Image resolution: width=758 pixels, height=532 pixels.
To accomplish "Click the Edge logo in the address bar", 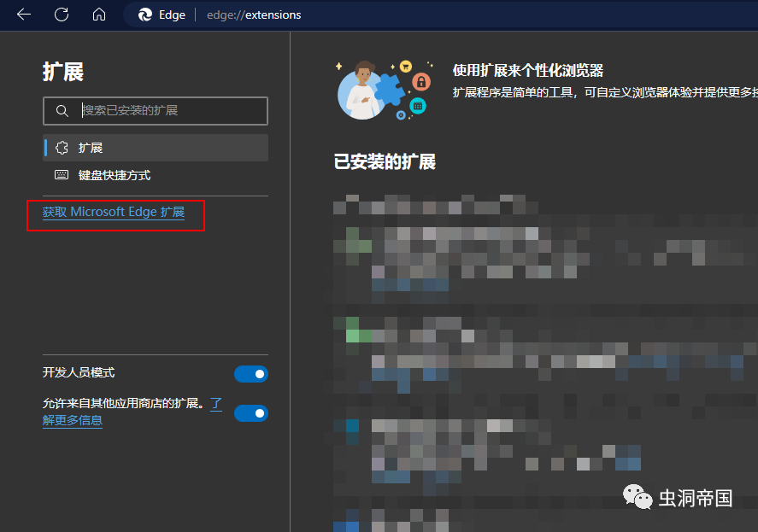I will point(145,15).
